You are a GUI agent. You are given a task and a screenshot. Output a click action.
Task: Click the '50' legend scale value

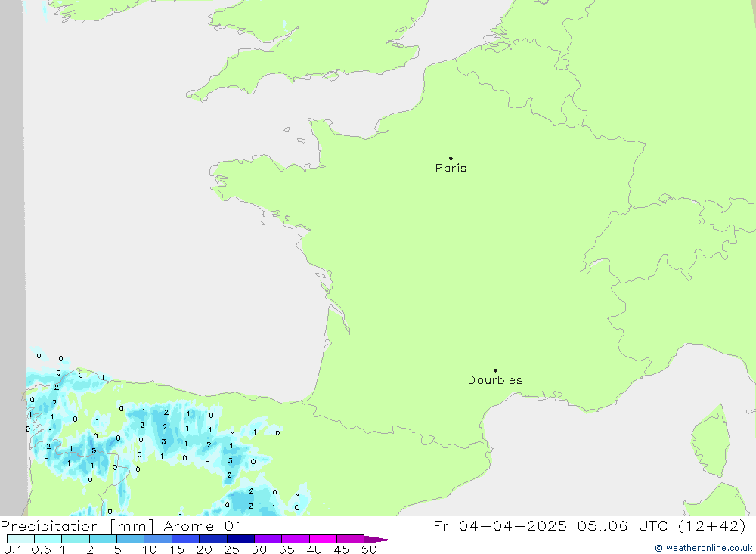370,549
